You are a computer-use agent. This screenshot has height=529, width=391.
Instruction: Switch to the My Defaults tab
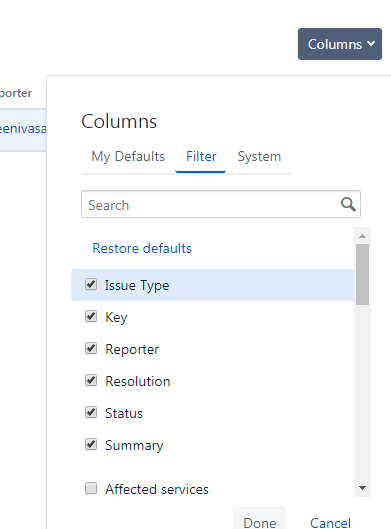[128, 157]
